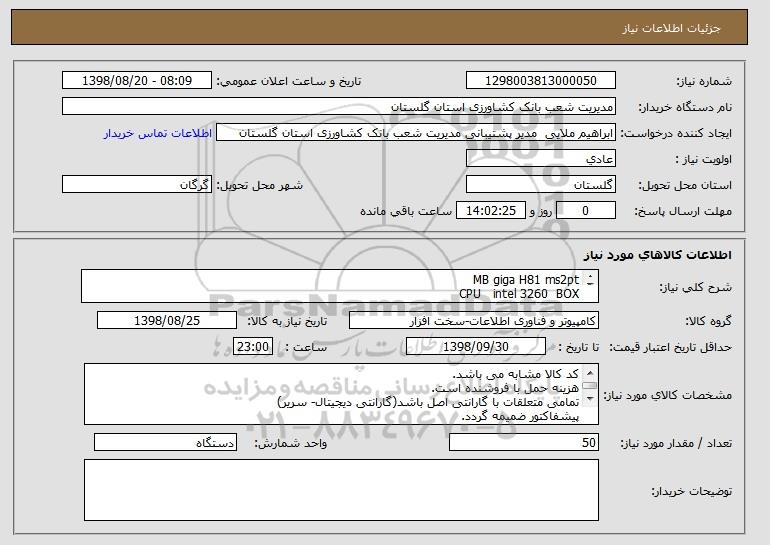
Task: Click the section heading اطلاعات کالاهای مورد نیاز
Action: pos(657,255)
